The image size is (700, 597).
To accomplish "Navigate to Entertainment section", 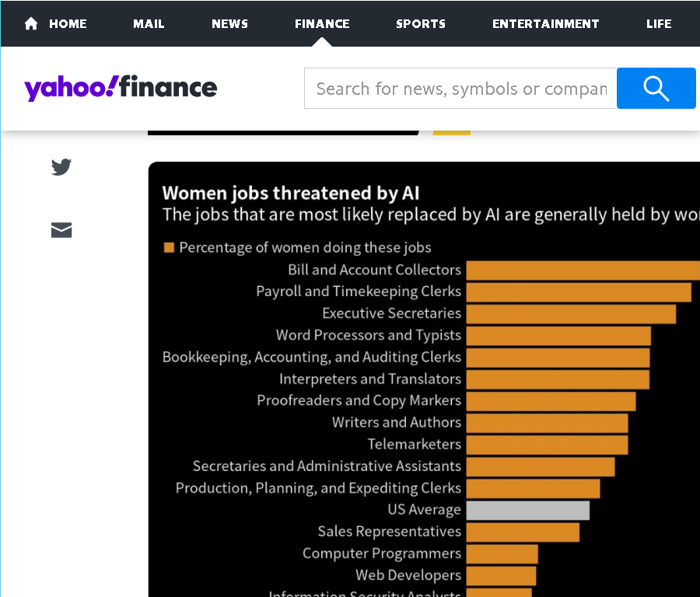I will pos(545,23).
